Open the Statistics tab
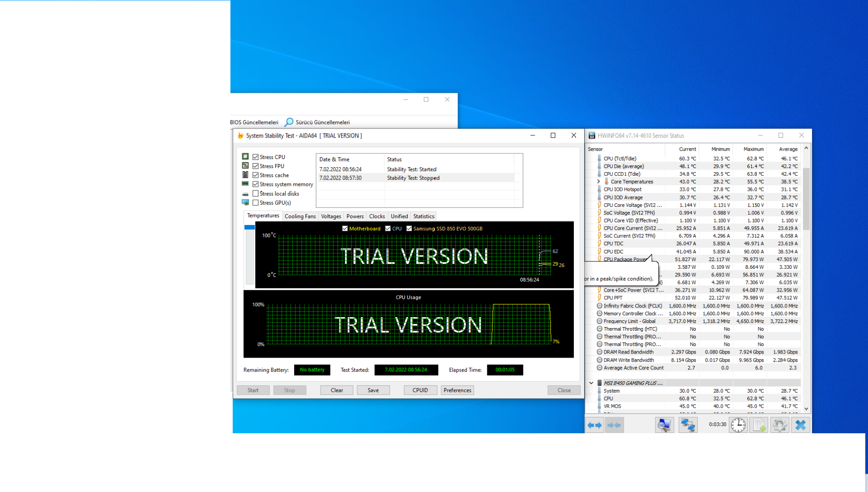The height and width of the screenshot is (492, 868). click(x=424, y=216)
